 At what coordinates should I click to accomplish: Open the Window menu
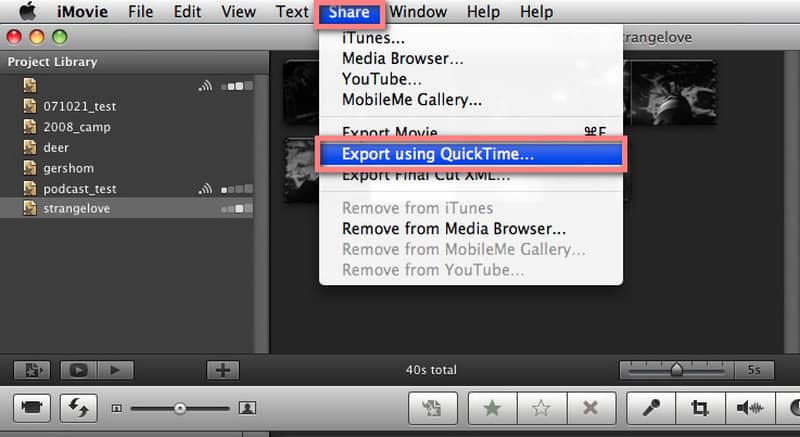(x=418, y=11)
